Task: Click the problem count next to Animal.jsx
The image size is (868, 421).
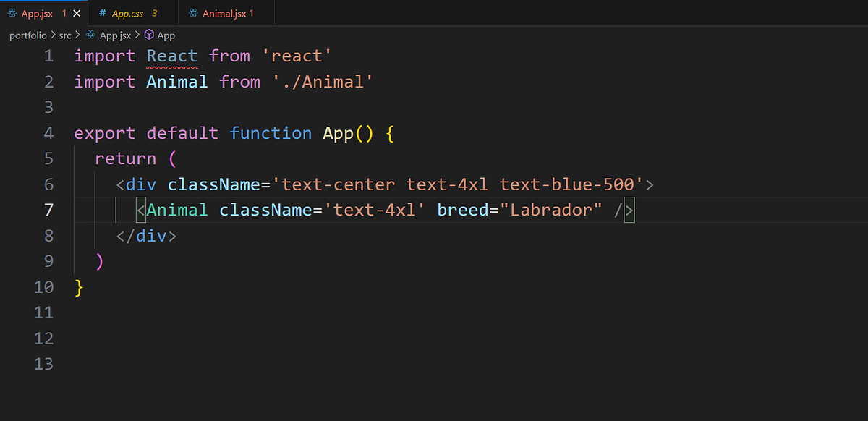Action: pyautogui.click(x=250, y=12)
